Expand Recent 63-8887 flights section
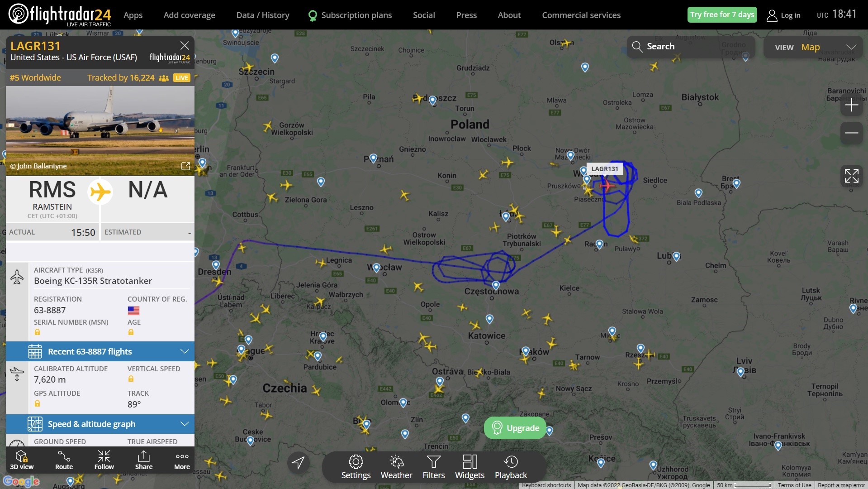The image size is (868, 489). pyautogui.click(x=100, y=351)
